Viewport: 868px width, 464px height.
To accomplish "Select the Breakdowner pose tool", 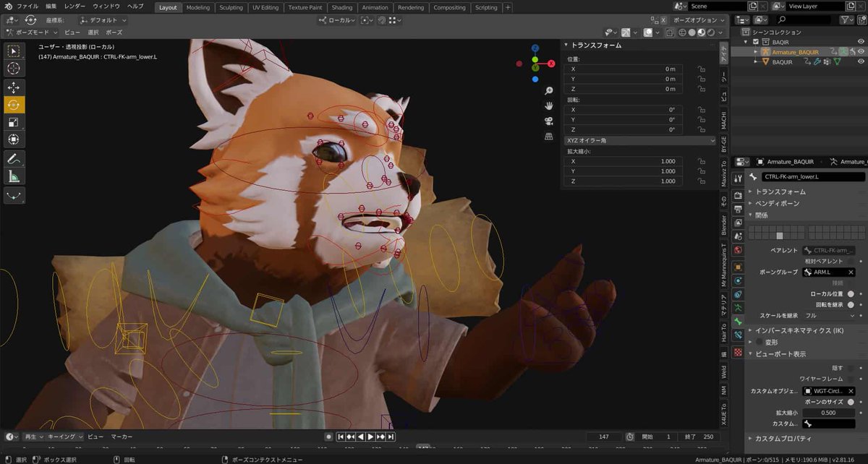I will point(14,194).
